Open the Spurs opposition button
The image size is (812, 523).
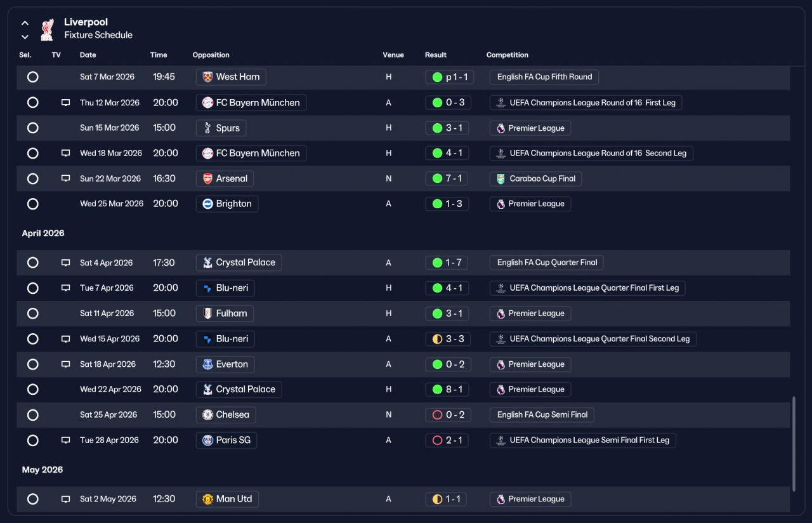(221, 128)
